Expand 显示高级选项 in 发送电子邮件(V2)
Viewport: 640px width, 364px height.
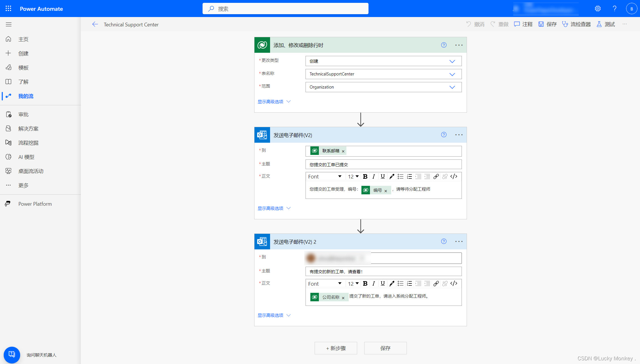(274, 208)
